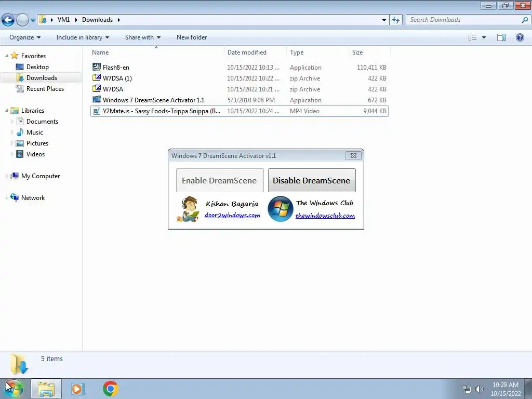Screen dimensions: 532x399
Task: Click the Disable DreamScene button
Action: click(x=312, y=180)
